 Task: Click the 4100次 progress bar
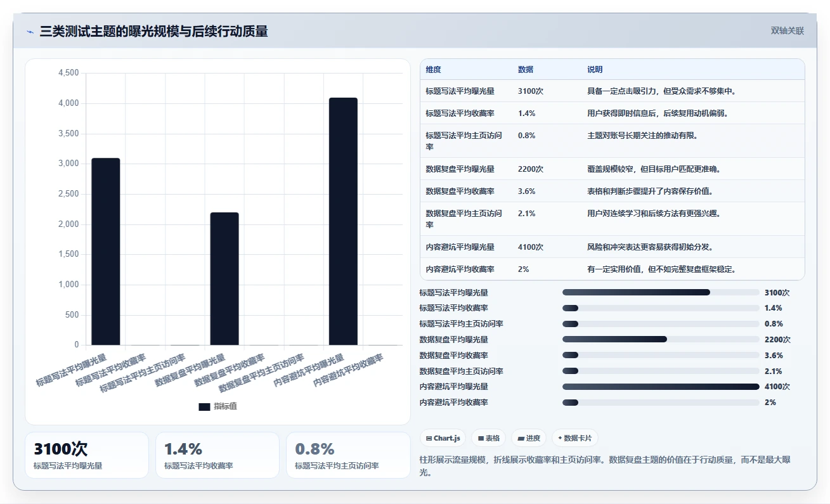tap(661, 387)
